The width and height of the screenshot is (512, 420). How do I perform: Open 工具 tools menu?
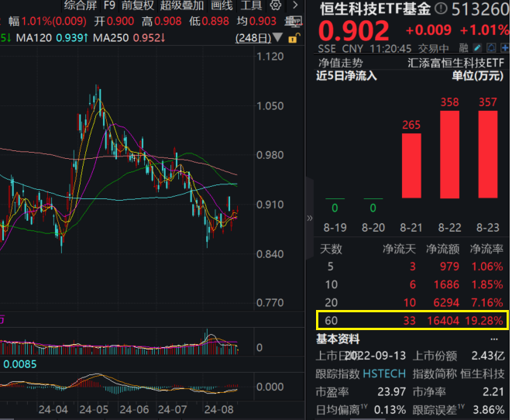[251, 5]
